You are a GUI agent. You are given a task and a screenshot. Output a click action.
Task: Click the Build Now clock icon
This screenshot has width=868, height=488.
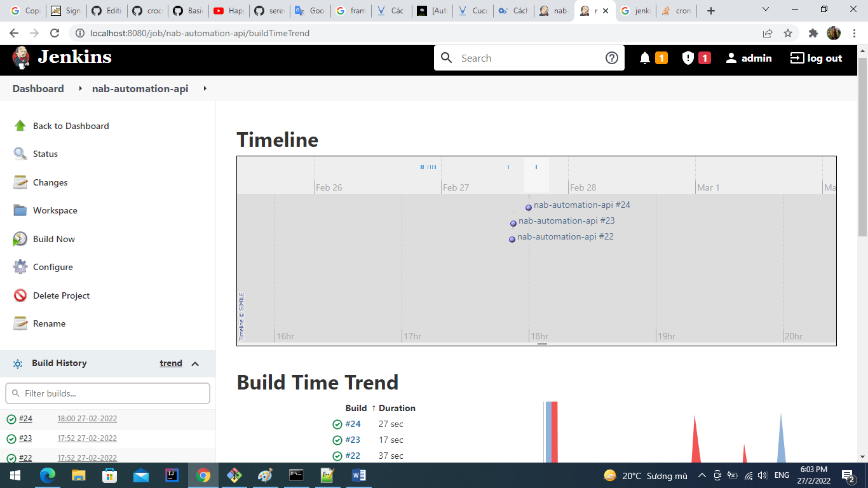tap(20, 239)
